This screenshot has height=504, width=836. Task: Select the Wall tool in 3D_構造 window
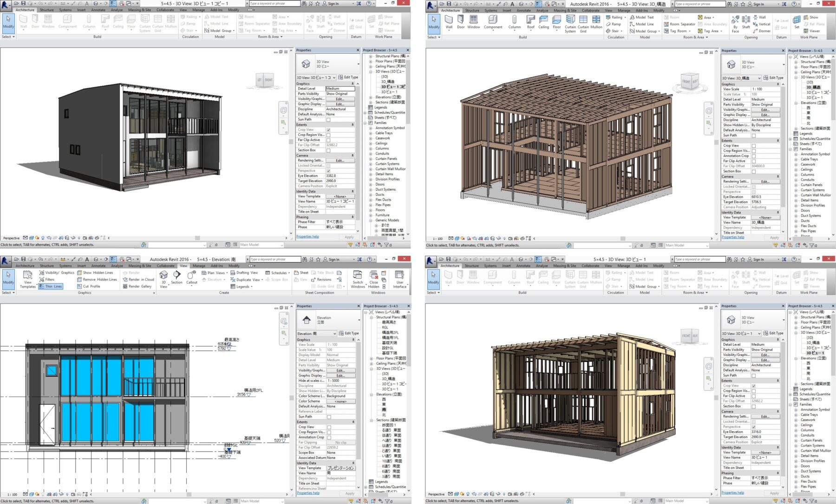pyautogui.click(x=449, y=22)
